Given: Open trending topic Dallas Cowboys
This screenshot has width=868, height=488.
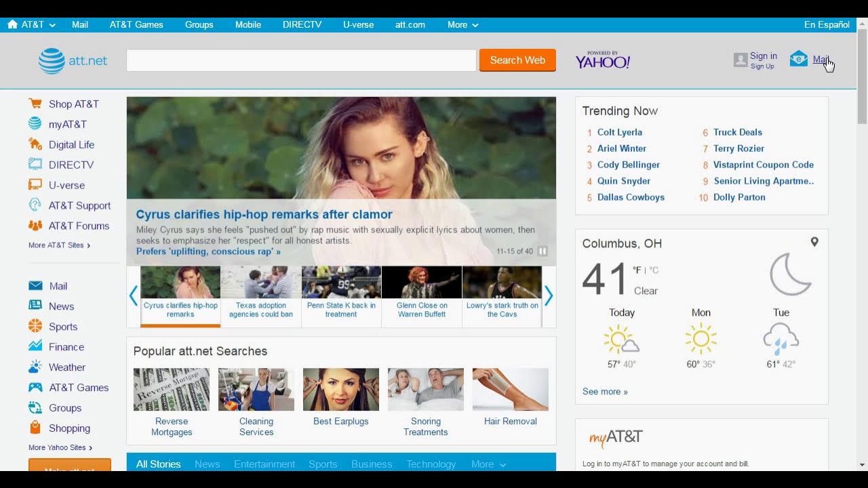Looking at the screenshot, I should pyautogui.click(x=631, y=197).
